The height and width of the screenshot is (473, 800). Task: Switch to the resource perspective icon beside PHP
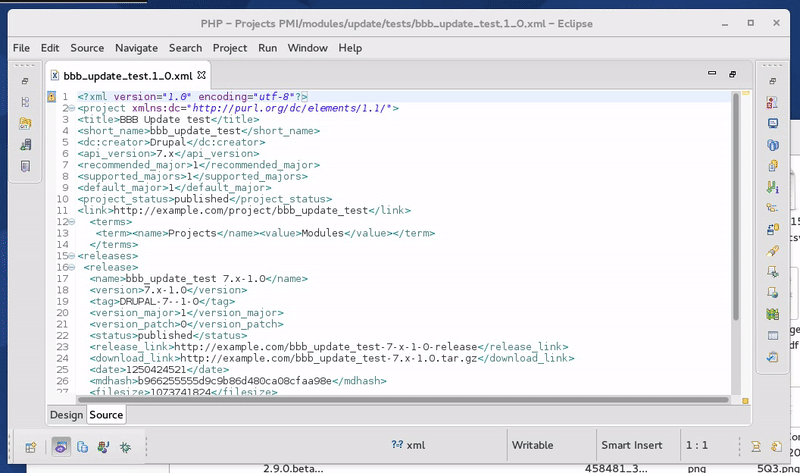click(x=82, y=447)
